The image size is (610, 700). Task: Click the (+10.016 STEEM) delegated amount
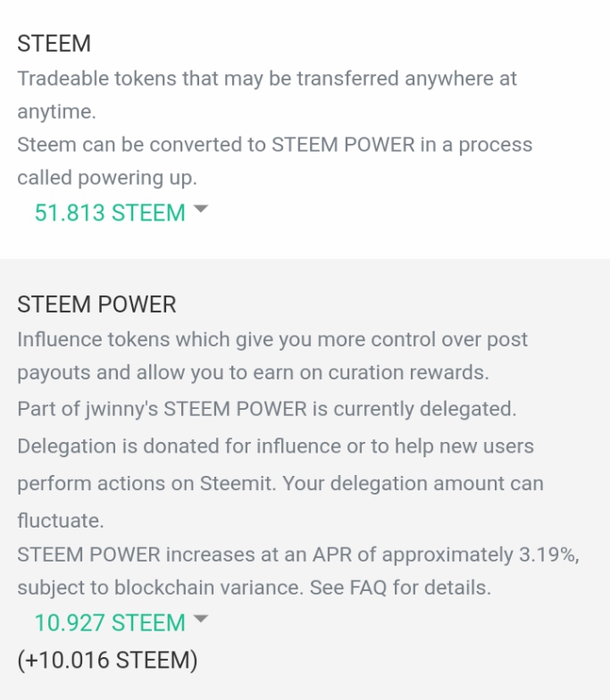107,660
